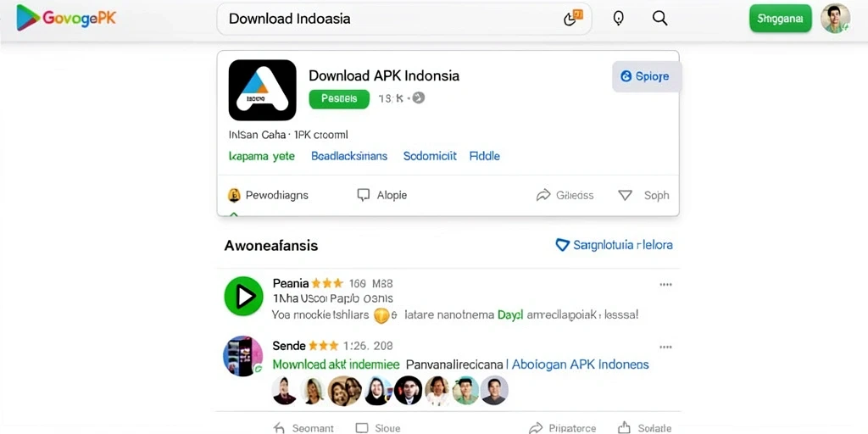Click the Sorlatle thumbs-up action
This screenshot has width=868, height=434.
pyautogui.click(x=644, y=428)
